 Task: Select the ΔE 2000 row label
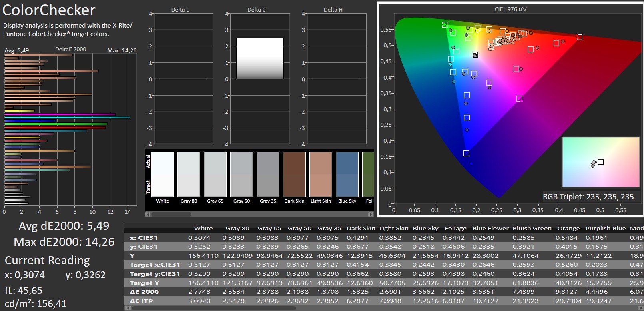pyautogui.click(x=144, y=292)
